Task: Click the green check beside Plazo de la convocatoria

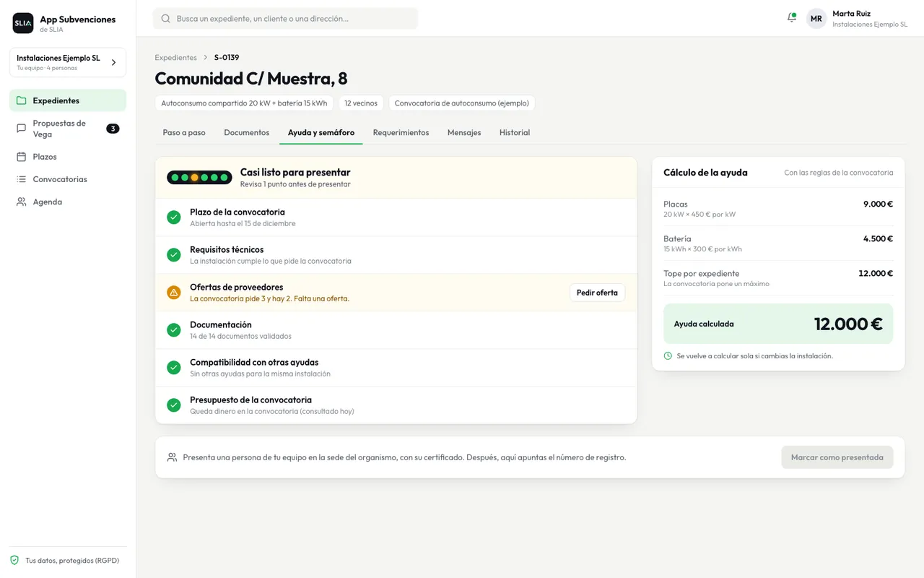Action: [x=174, y=217]
